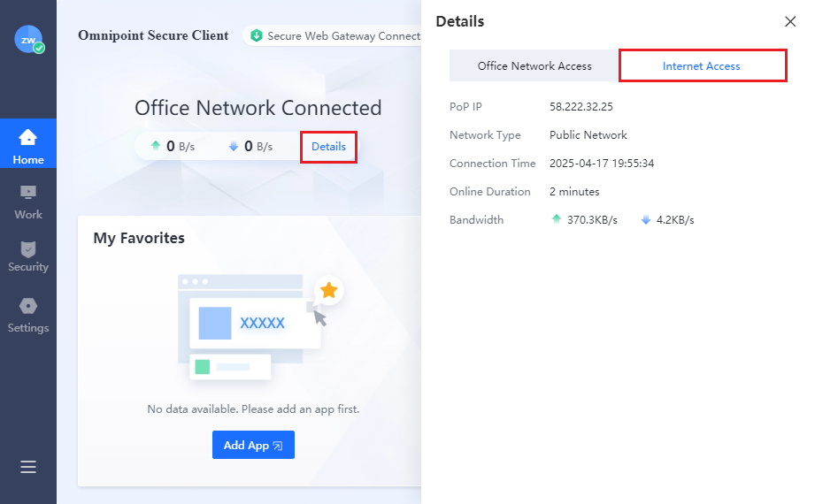Click the Add App button
This screenshot has width=815, height=504.
pyautogui.click(x=253, y=445)
